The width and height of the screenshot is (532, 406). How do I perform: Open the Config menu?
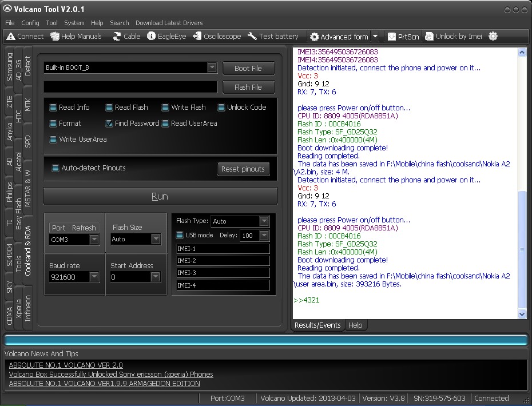[x=30, y=23]
